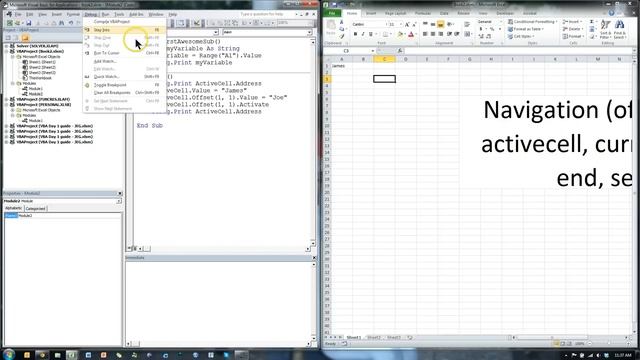Choose Quick Watch from Debug menu

point(124,77)
